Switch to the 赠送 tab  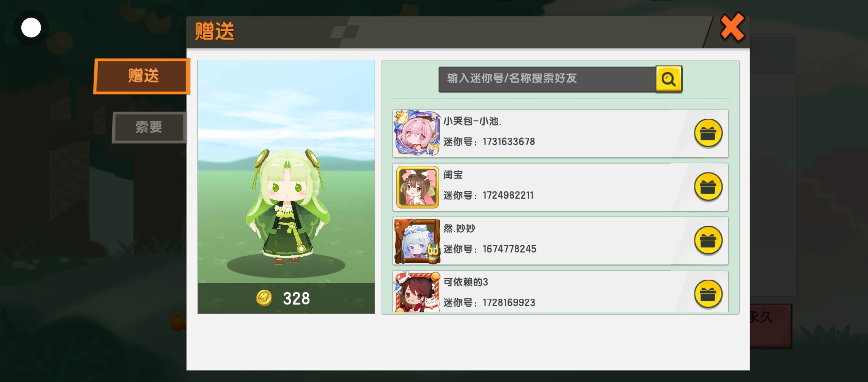pos(142,76)
